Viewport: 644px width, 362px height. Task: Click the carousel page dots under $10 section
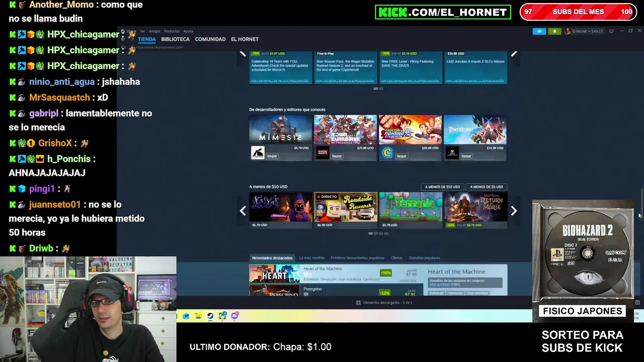[x=378, y=233]
